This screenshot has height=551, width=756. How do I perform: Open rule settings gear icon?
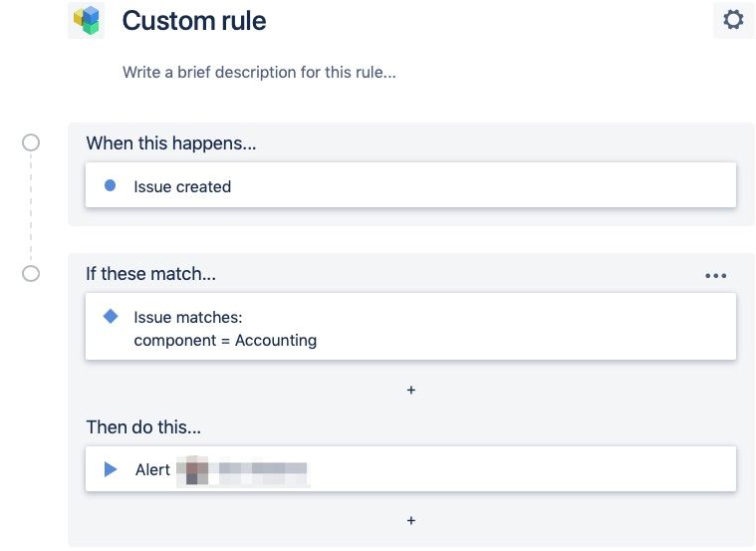coord(733,20)
